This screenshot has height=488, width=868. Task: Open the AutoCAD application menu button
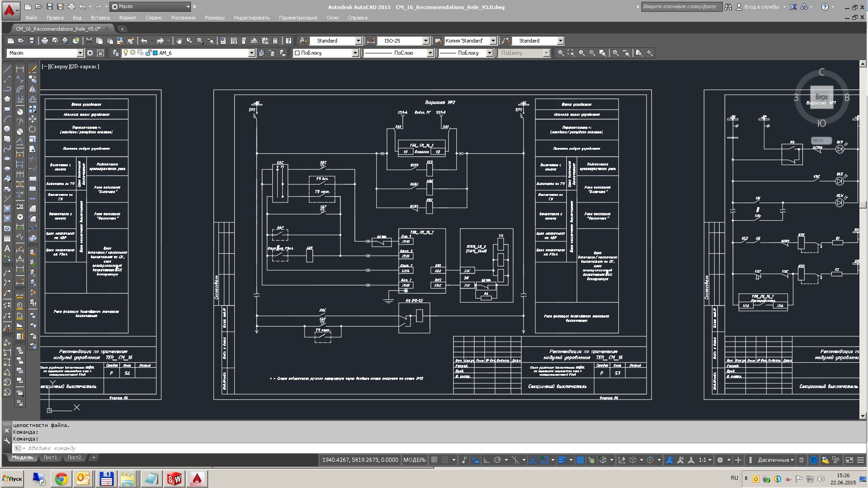pos(10,10)
